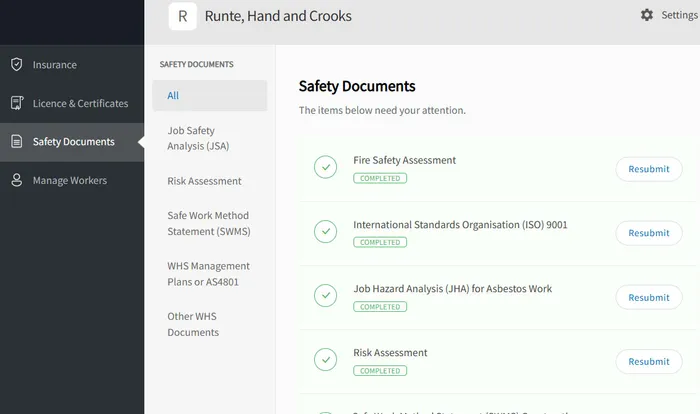The image size is (700, 414).
Task: Click the Job Hazard Analysis checkmark icon
Action: coord(325,296)
